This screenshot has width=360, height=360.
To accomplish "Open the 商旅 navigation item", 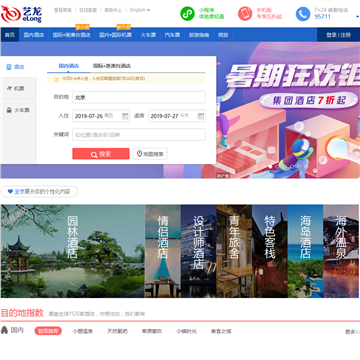I will click(x=223, y=35).
